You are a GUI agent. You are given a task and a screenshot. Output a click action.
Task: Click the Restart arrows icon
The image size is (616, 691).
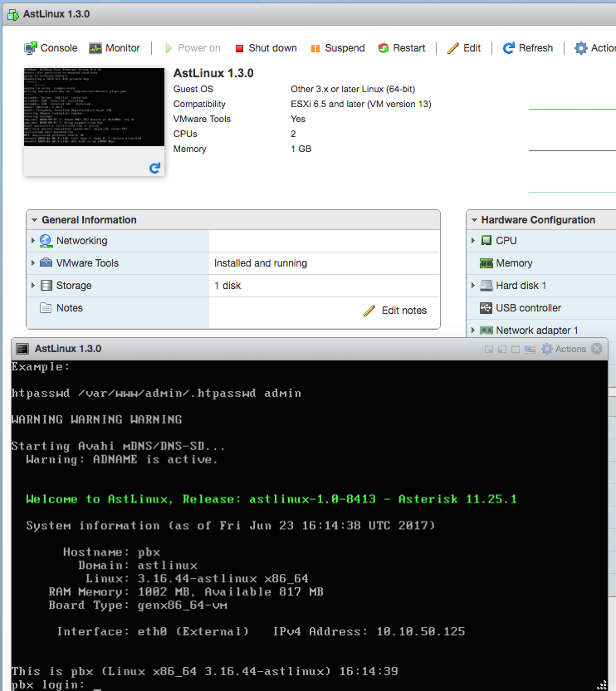[384, 48]
